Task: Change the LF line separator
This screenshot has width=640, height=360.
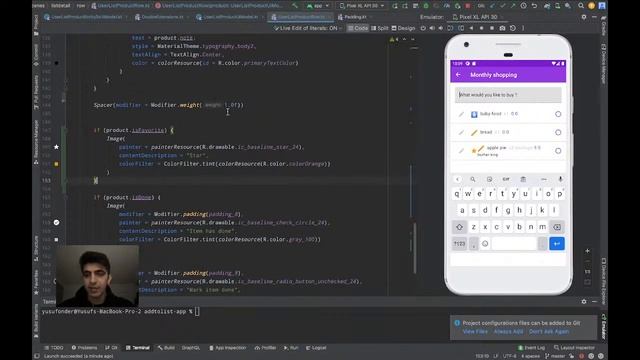Action: pos(496,356)
